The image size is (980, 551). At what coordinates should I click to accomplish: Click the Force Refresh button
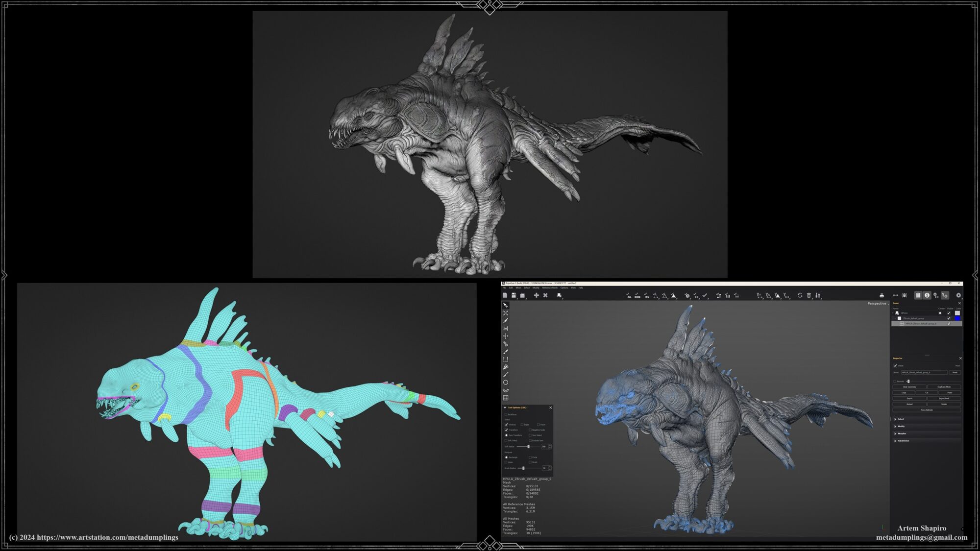click(x=927, y=410)
